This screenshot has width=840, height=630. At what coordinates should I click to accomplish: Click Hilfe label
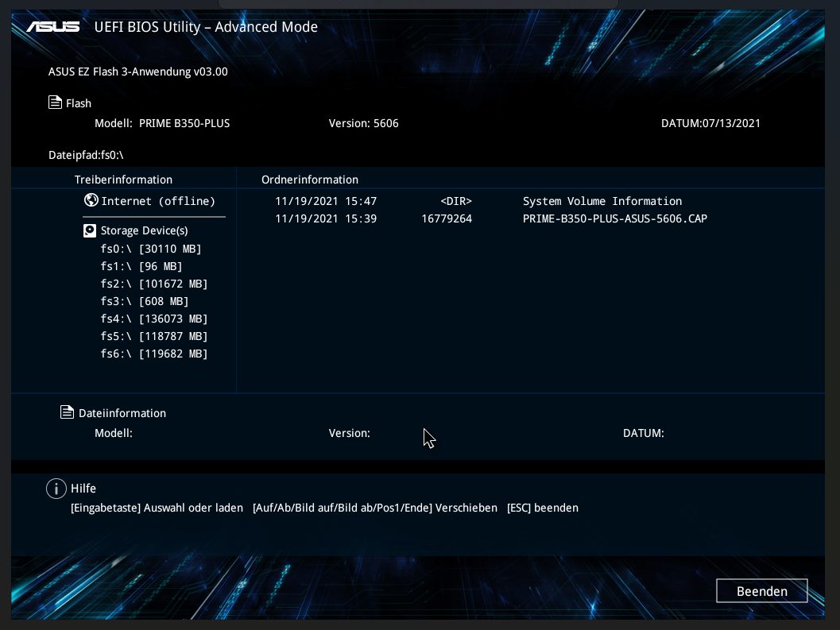coord(83,489)
